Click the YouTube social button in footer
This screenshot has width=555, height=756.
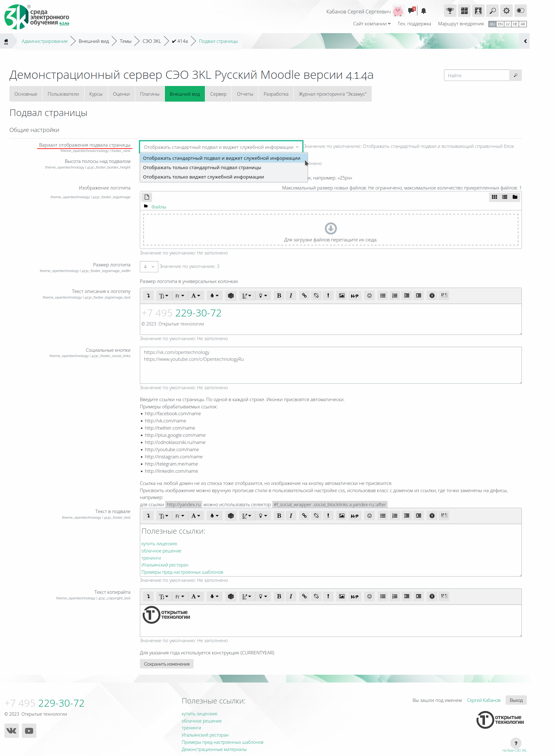pyautogui.click(x=29, y=730)
